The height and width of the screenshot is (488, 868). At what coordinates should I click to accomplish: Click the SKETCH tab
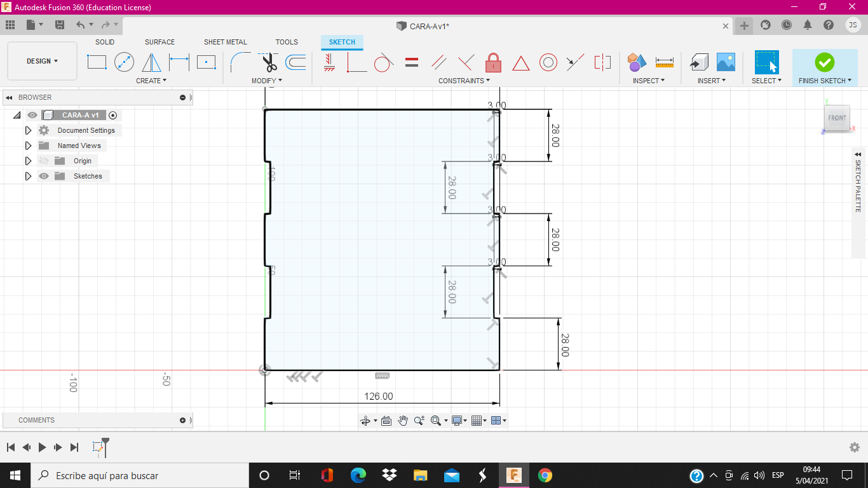[342, 42]
